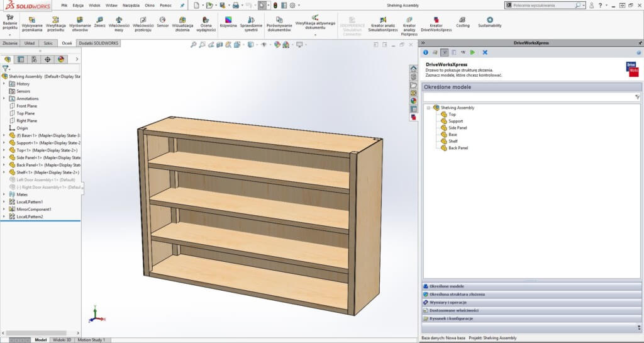Switch to the Szkic ribbon tab

coord(48,43)
